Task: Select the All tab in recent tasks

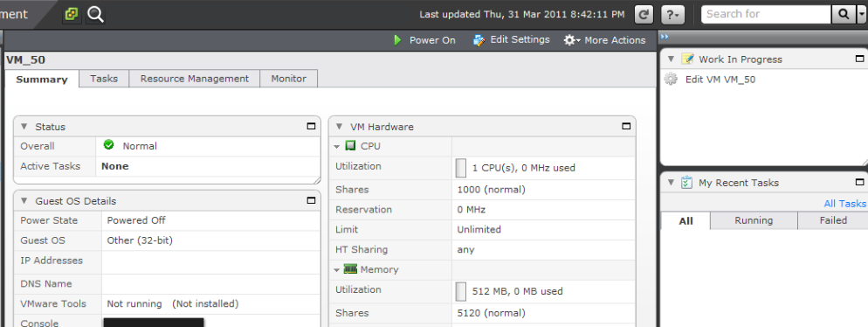Action: click(685, 220)
